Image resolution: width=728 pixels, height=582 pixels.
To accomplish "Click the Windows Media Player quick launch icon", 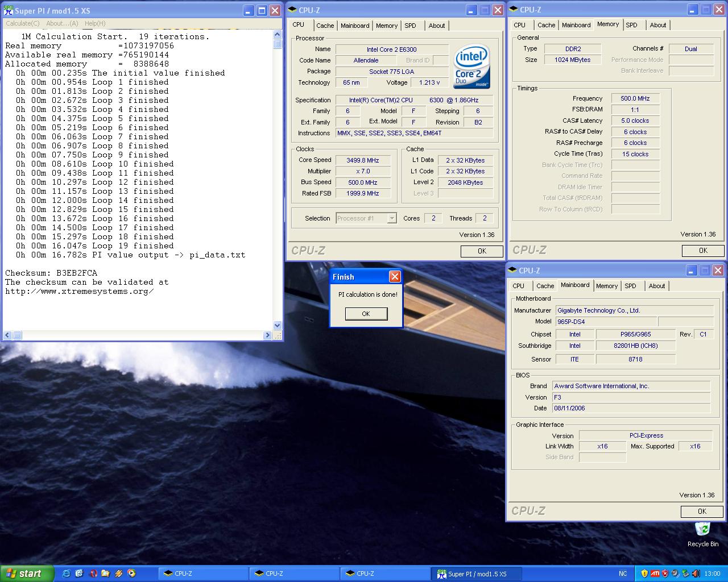I will coord(131,573).
